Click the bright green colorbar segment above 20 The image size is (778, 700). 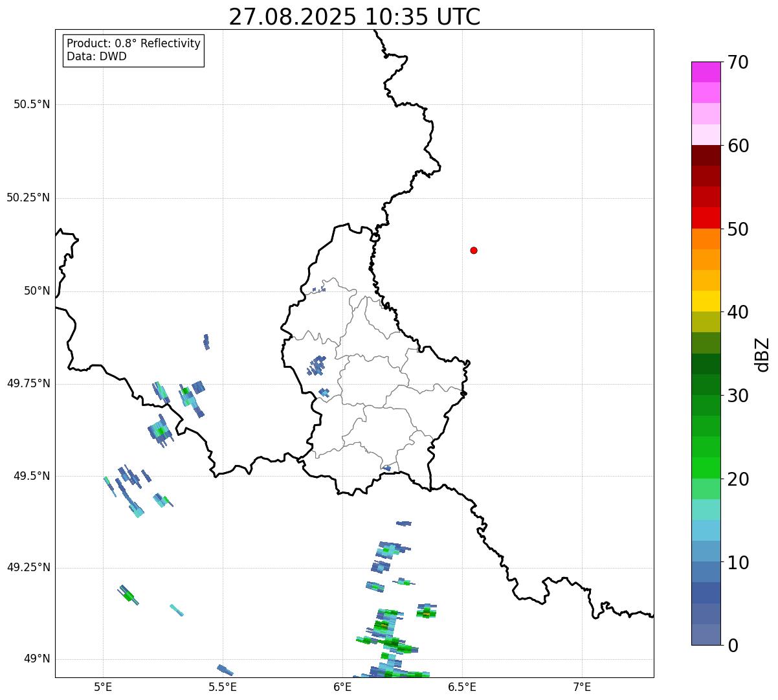tap(706, 468)
